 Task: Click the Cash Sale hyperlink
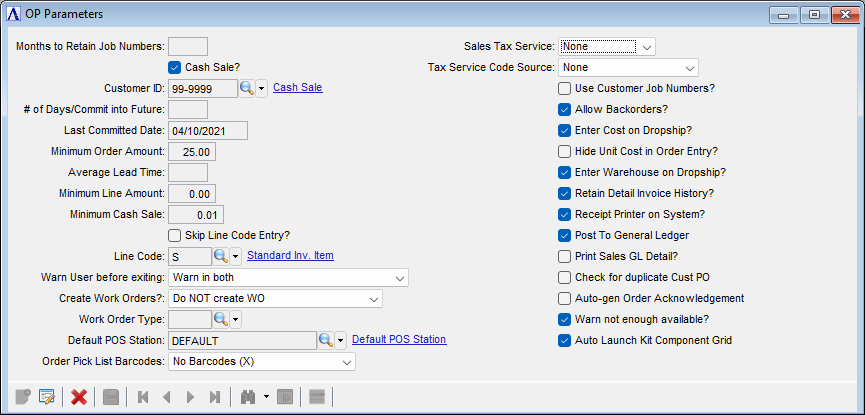pyautogui.click(x=297, y=88)
